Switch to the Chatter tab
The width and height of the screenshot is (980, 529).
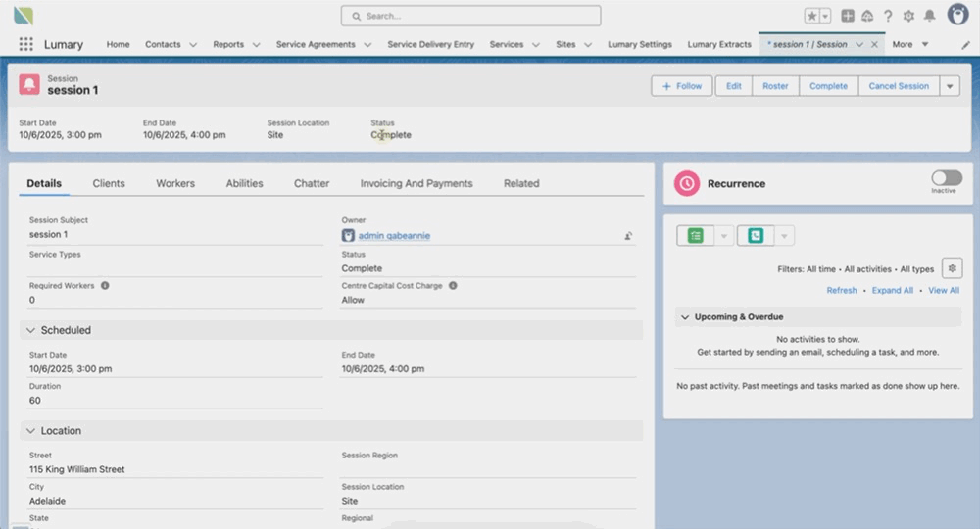coord(312,183)
